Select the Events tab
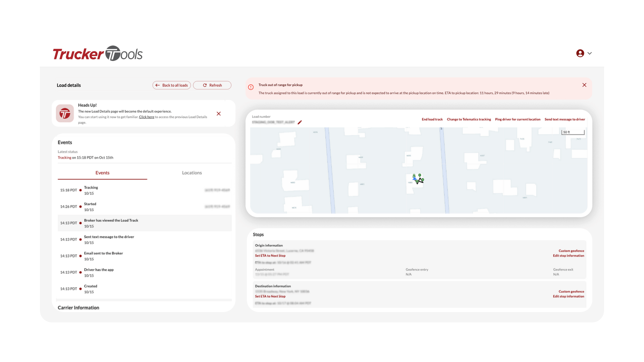 (102, 173)
